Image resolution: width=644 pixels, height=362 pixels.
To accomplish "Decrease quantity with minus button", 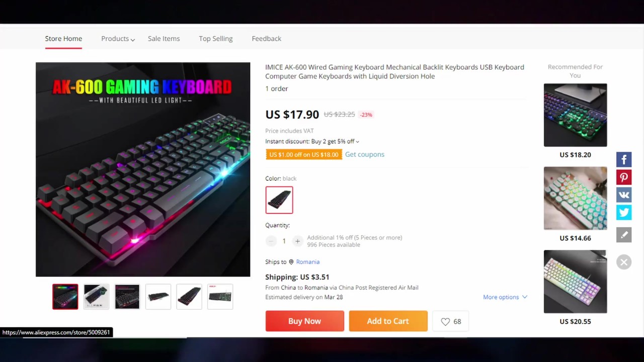I will pyautogui.click(x=271, y=241).
